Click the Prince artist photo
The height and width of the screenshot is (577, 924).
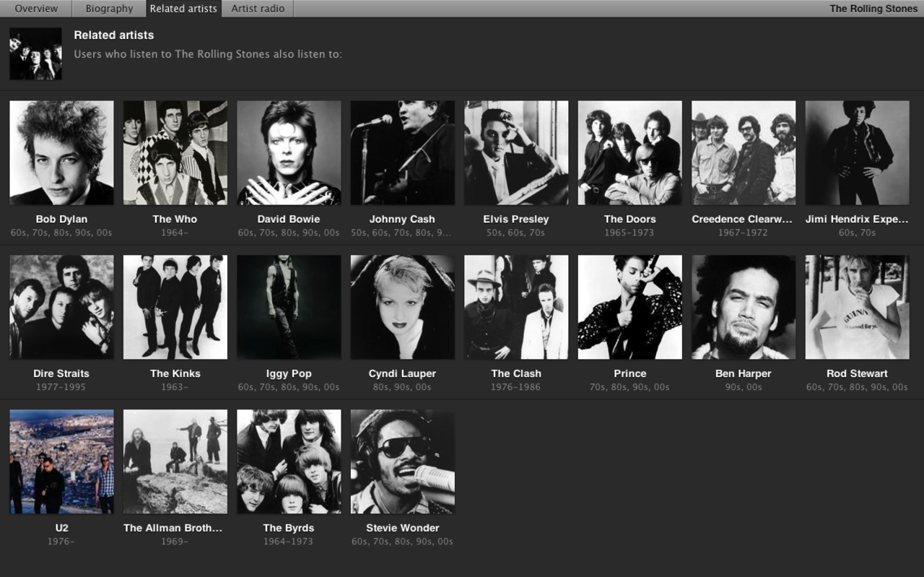(x=629, y=306)
